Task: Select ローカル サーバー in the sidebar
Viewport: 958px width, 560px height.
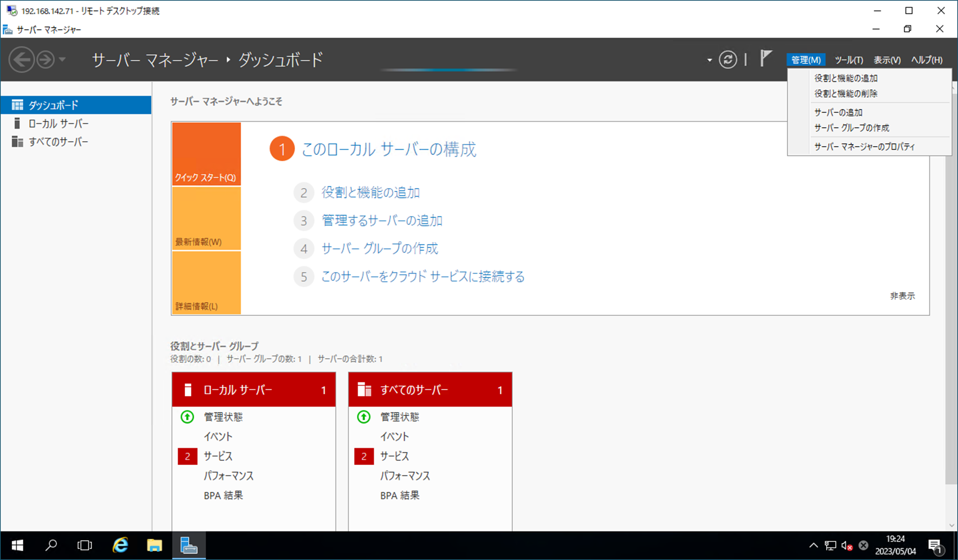Action: tap(58, 124)
